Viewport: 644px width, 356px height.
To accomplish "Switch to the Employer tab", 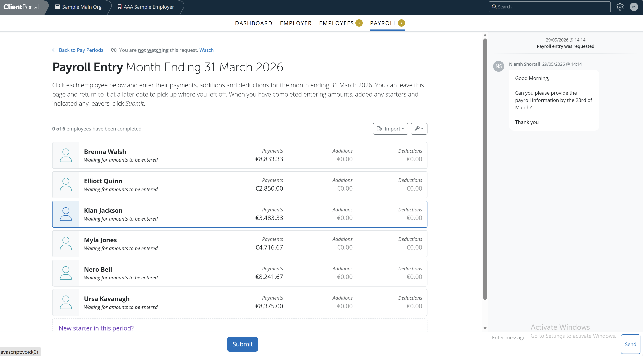I will [296, 23].
